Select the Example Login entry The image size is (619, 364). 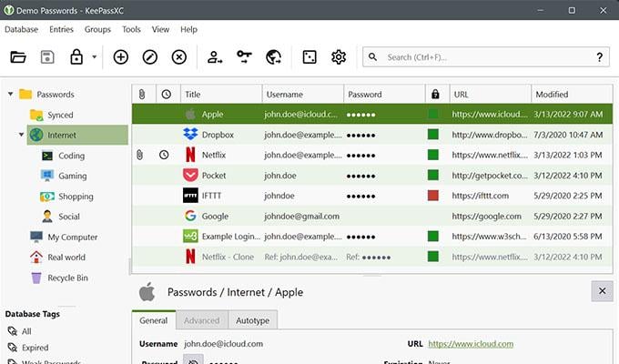(x=372, y=237)
